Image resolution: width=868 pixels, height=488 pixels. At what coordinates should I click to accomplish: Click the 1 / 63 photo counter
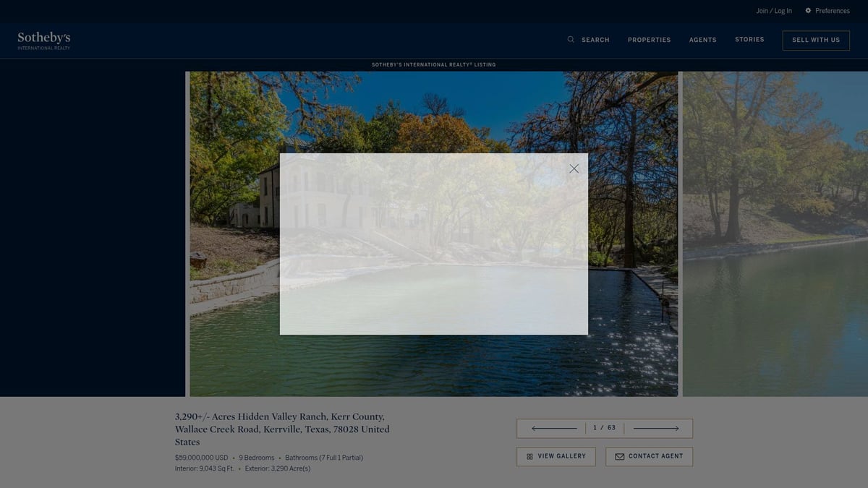pos(603,428)
